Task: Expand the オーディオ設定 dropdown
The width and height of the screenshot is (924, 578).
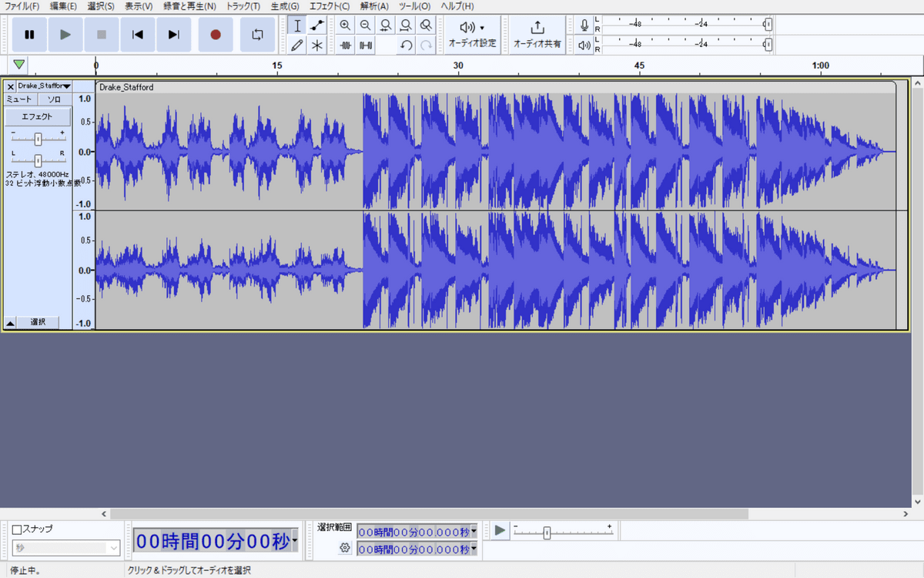Action: 472,35
